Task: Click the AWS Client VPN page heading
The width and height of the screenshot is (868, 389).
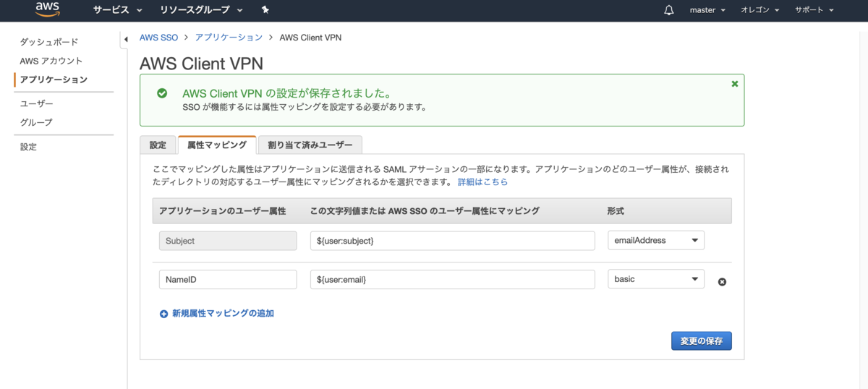Action: [x=201, y=63]
